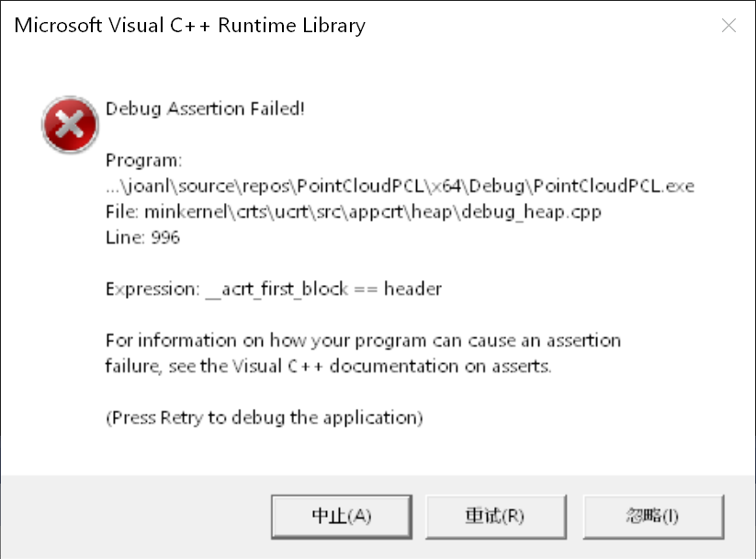
Task: Ignore the debug assertion via rightmost button
Action: [652, 516]
